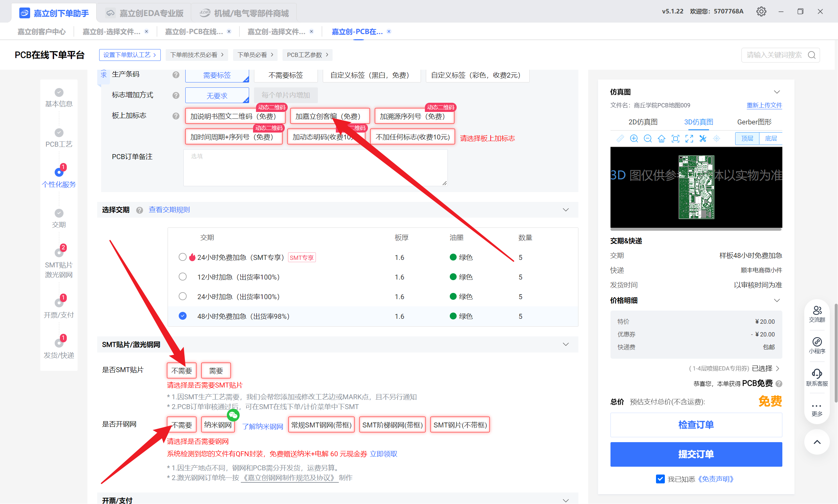Click the wrench tools icon in the preview toolbar
Viewport: 838px width, 504px height.
pyautogui.click(x=703, y=138)
